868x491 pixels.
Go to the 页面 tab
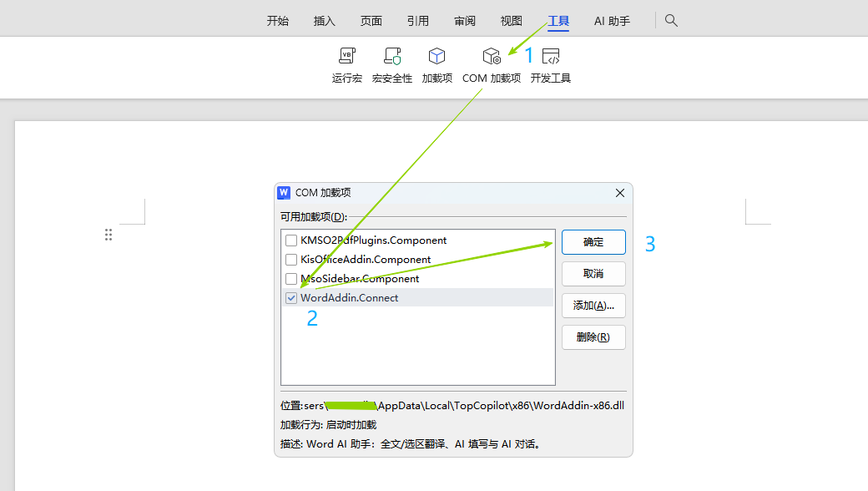point(371,21)
